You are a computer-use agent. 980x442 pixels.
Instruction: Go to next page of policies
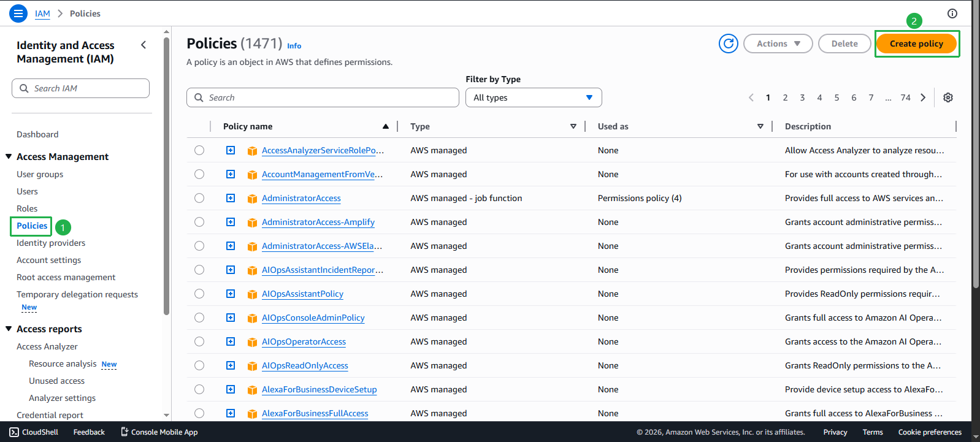923,97
